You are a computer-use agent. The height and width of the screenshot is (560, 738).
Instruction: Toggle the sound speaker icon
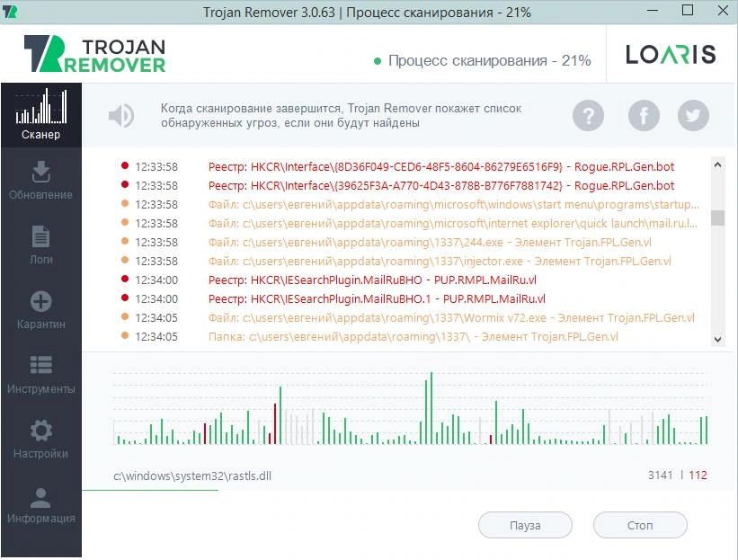pyautogui.click(x=121, y=115)
